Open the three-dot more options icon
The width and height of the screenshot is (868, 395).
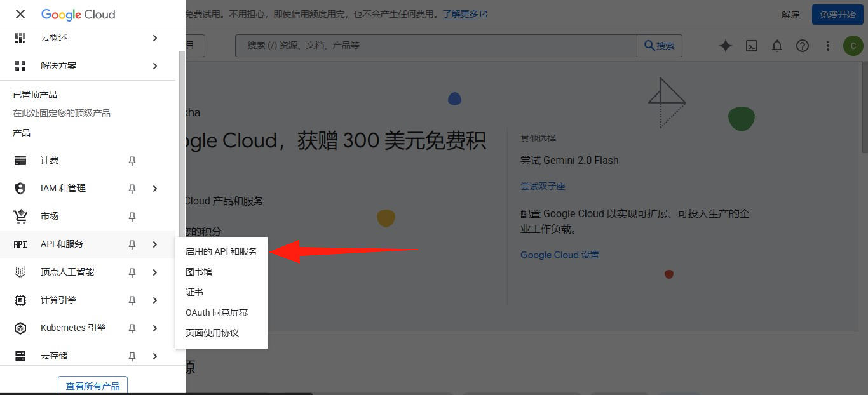click(x=827, y=46)
